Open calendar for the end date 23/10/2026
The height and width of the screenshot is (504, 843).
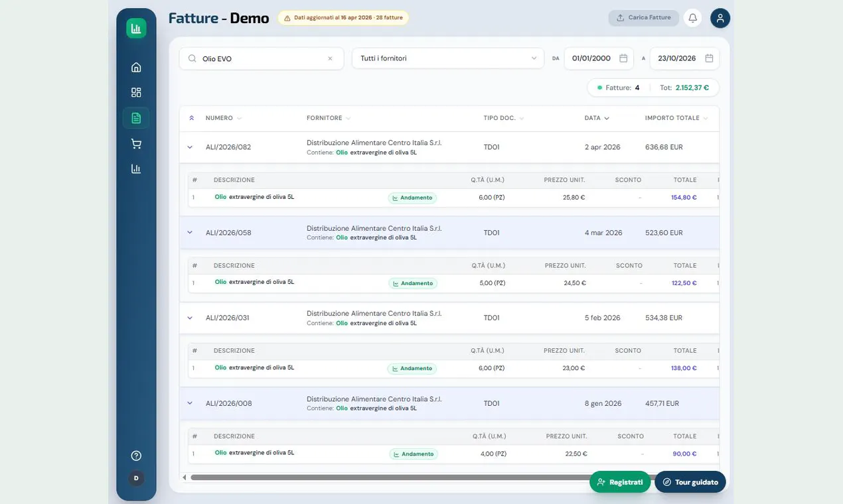click(709, 58)
